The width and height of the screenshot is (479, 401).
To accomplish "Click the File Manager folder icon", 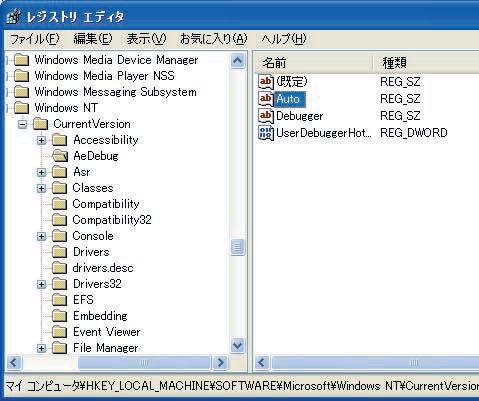I will click(x=60, y=348).
